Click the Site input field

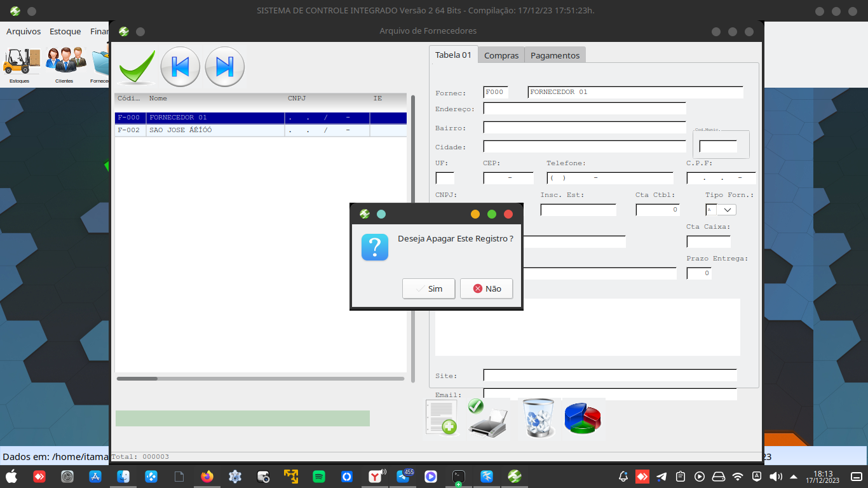[610, 375]
